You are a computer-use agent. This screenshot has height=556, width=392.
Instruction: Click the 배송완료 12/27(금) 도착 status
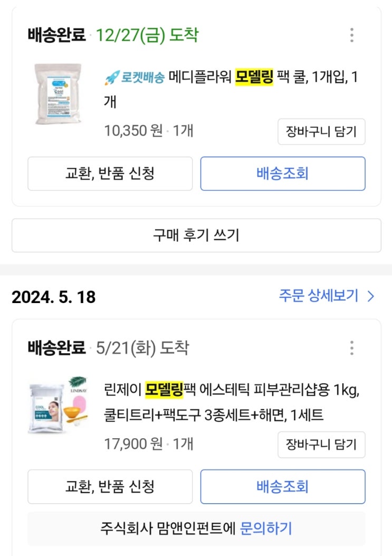pos(113,35)
